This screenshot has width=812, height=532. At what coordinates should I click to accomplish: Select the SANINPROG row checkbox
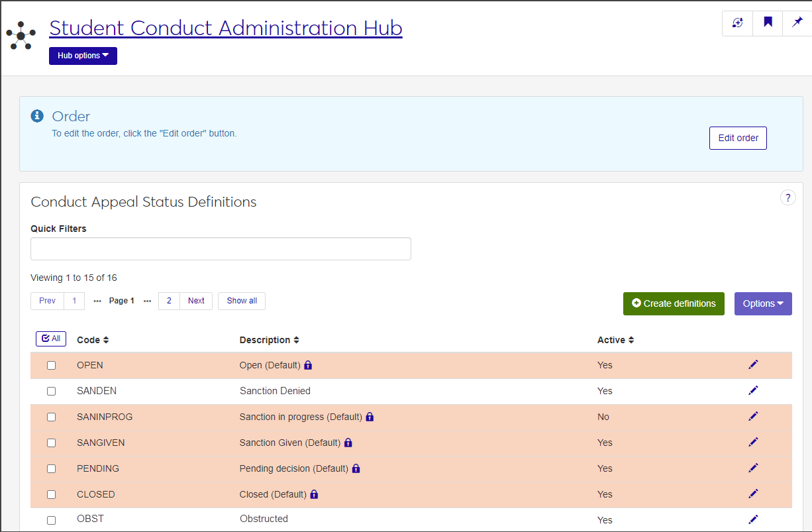(x=52, y=417)
